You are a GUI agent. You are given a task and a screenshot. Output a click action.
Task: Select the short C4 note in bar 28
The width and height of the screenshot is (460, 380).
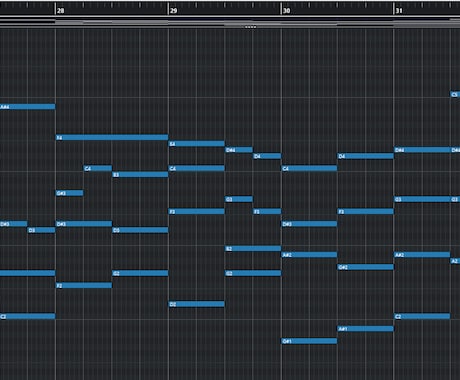tap(98, 168)
